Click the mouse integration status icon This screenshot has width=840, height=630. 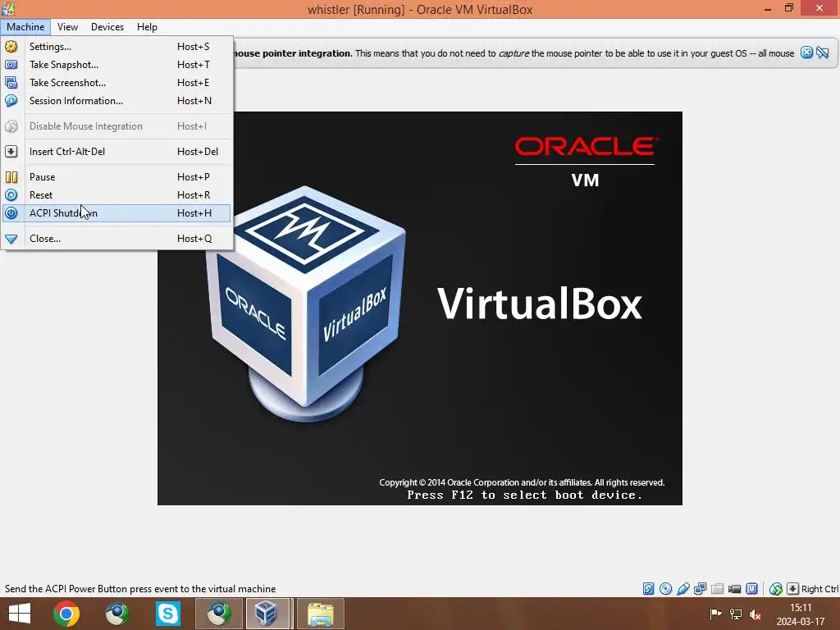pos(775,589)
